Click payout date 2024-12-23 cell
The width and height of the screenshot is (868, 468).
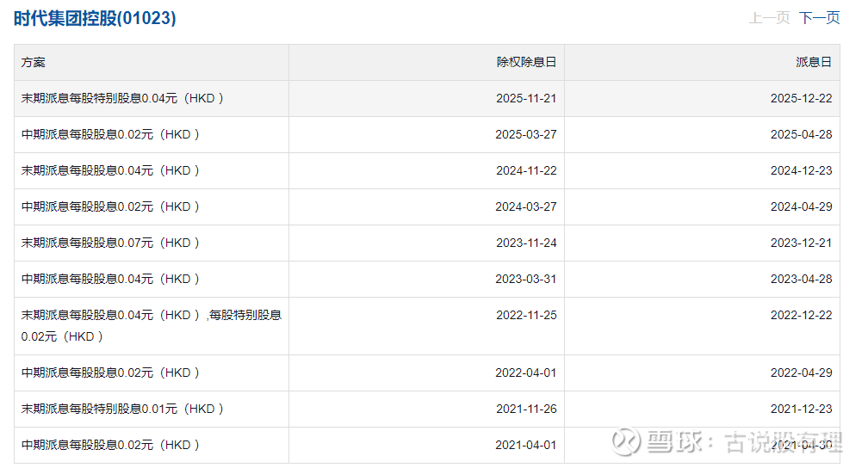801,171
